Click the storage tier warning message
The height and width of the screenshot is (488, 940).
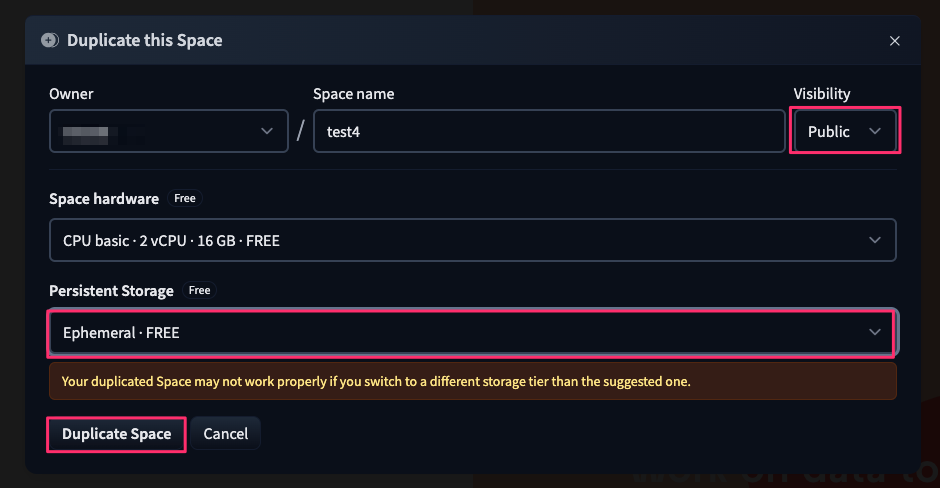click(x=472, y=381)
